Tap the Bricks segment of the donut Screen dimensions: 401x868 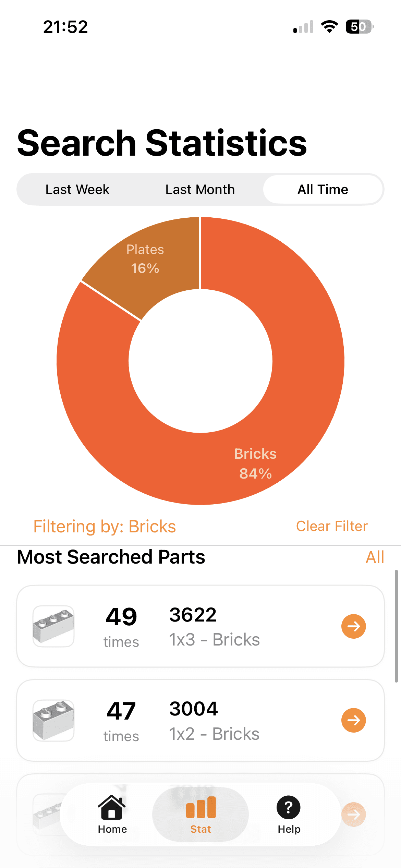pyautogui.click(x=255, y=463)
